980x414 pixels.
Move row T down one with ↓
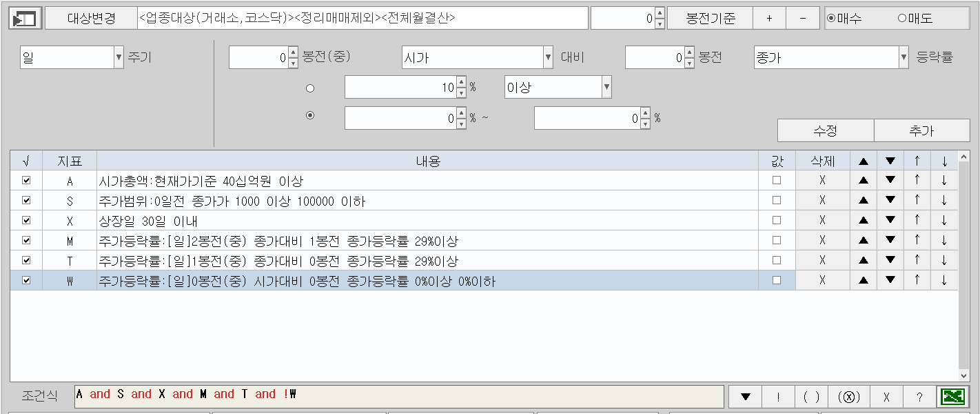(x=944, y=261)
